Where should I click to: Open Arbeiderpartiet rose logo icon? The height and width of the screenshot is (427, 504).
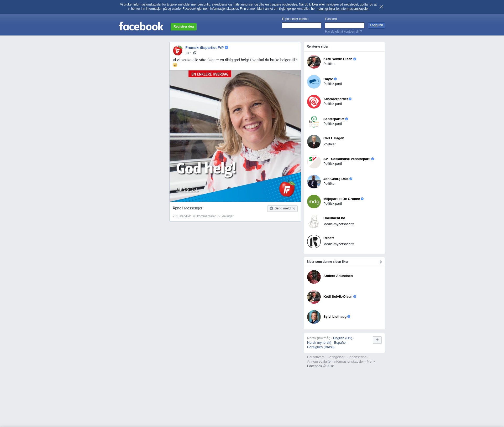point(314,102)
